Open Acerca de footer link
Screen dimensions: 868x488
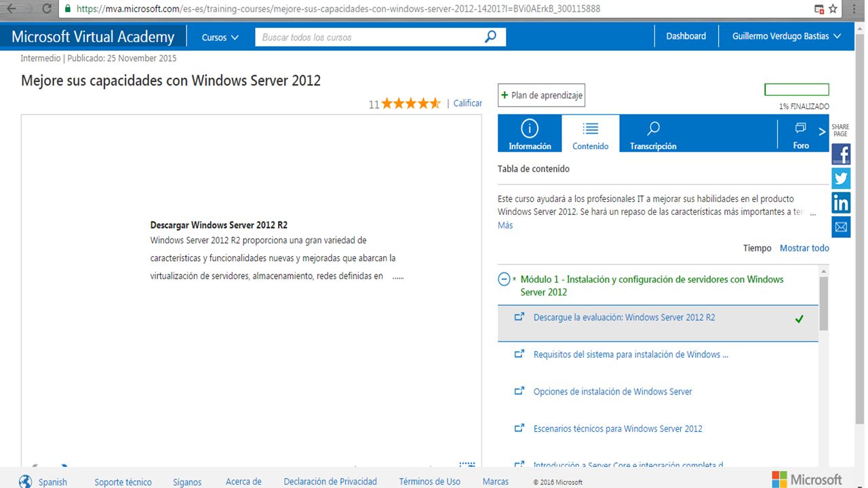pos(243,482)
